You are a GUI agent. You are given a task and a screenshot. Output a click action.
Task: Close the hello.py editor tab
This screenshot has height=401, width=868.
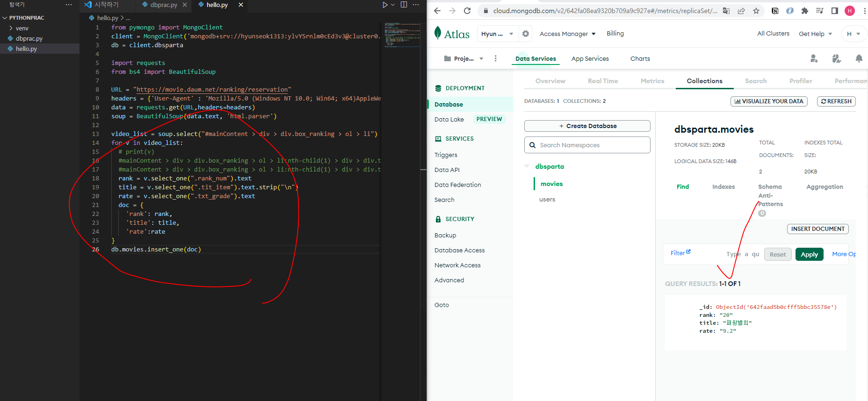click(x=241, y=5)
